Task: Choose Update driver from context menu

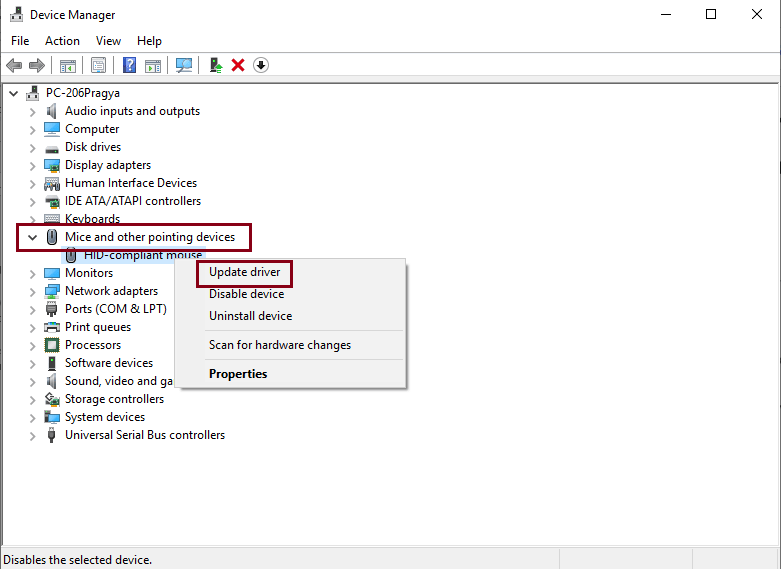Action: 245,272
